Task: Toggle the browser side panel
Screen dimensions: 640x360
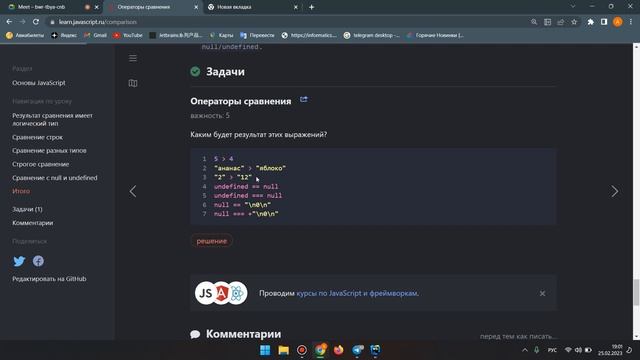Action: 604,22
